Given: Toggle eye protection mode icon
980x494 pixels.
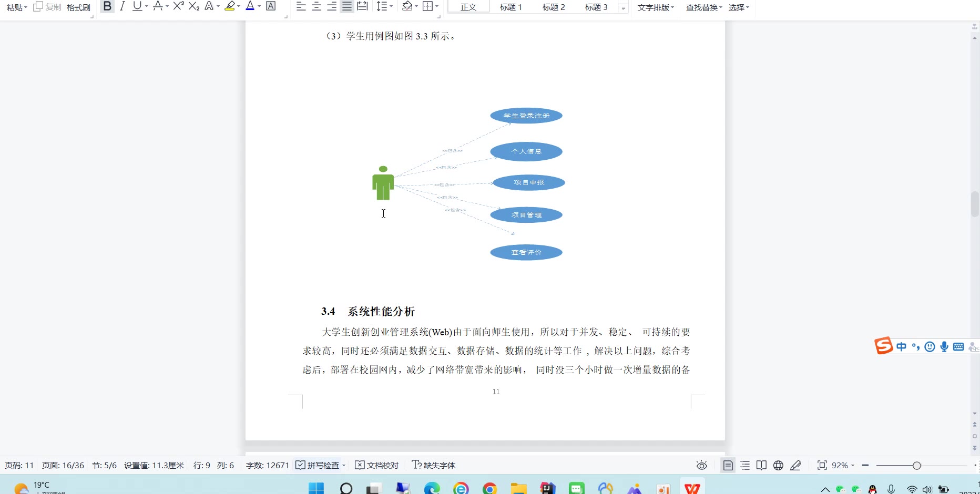Looking at the screenshot, I should 701,465.
